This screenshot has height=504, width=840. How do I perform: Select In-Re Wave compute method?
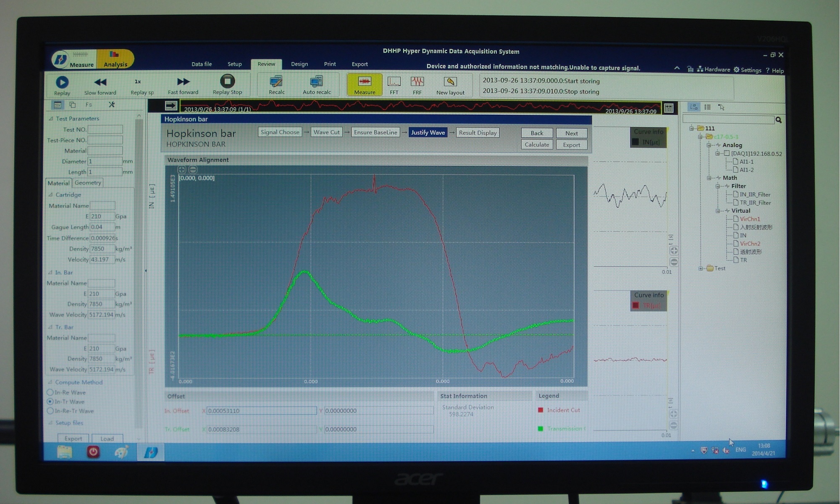tap(50, 392)
